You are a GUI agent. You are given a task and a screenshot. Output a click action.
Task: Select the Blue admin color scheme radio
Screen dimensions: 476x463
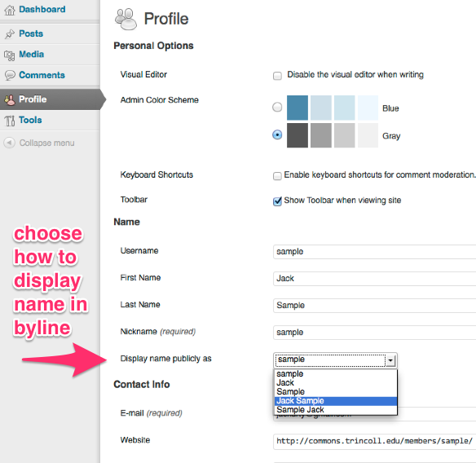(277, 107)
